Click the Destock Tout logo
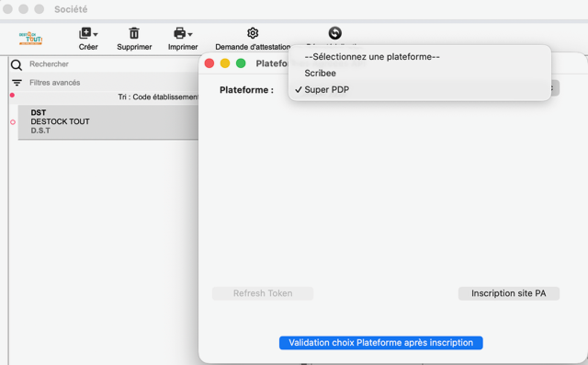Viewport: 588px width, 365px height. tap(30, 39)
